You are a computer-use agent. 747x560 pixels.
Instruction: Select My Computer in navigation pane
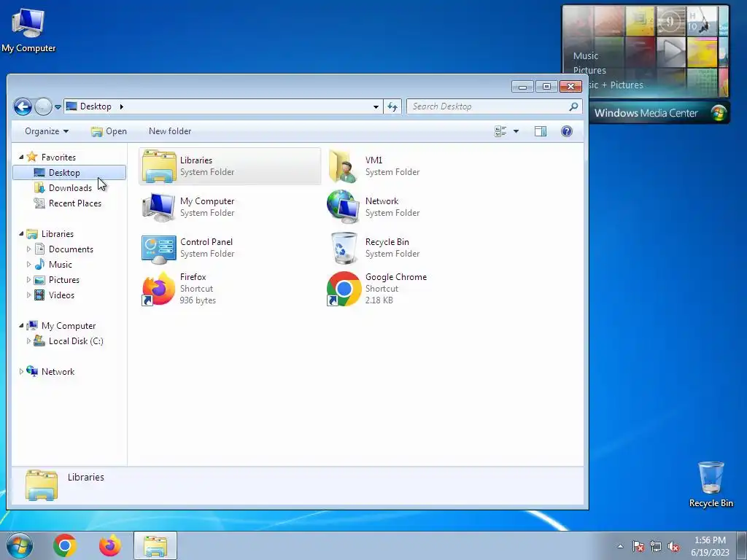(x=69, y=326)
